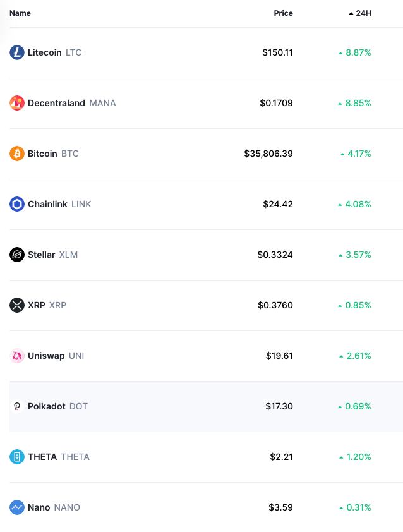Click the sort arrow beside 24H
This screenshot has width=403, height=532.
[x=351, y=13]
